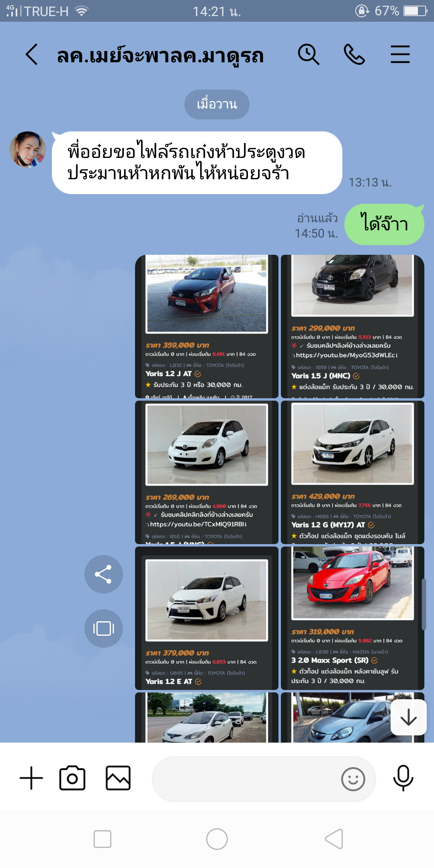434x868 pixels.
Task: Tap the message text input field
Action: pos(264,779)
